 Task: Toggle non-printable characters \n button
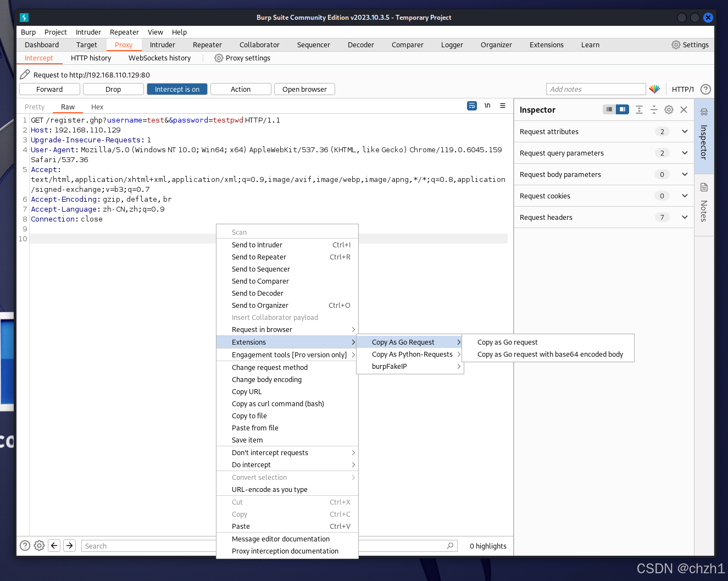(487, 106)
